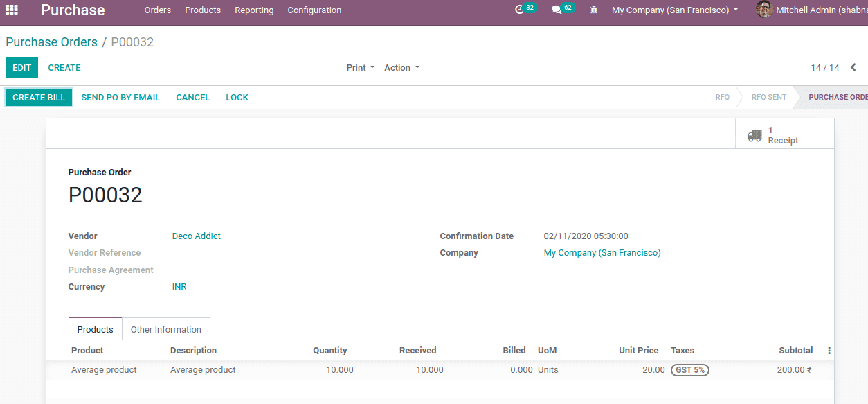Open the Configuration menu
868x404 pixels.
(x=314, y=10)
